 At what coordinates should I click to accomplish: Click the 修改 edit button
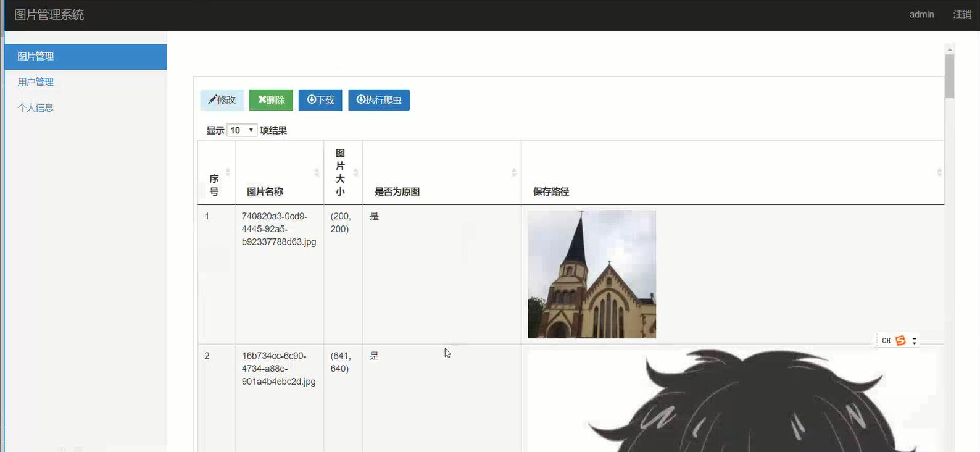[222, 100]
